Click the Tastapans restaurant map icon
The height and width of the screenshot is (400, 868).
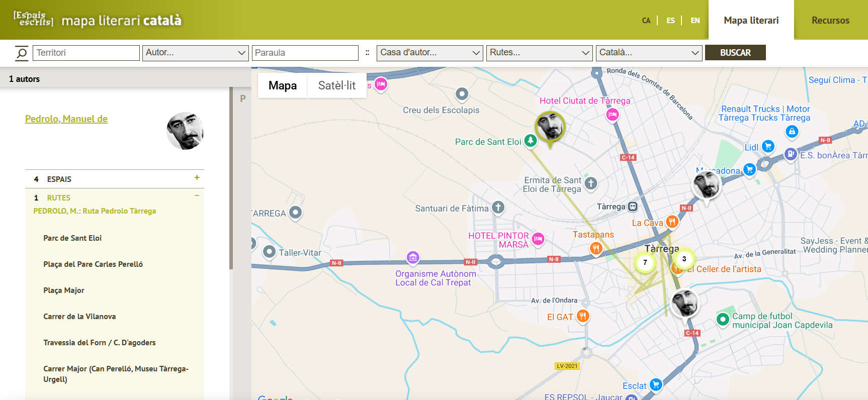pyautogui.click(x=596, y=248)
